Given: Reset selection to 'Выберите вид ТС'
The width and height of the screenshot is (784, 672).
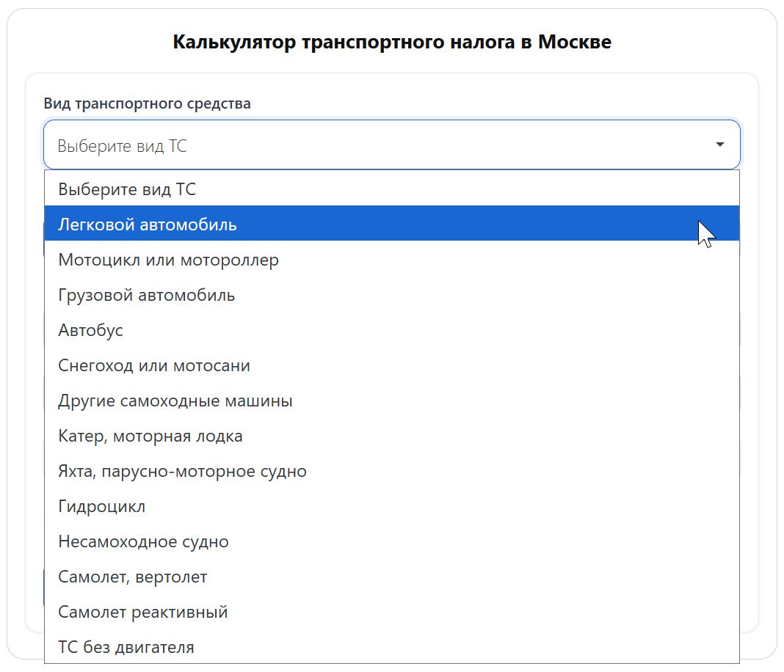Looking at the screenshot, I should (x=127, y=189).
